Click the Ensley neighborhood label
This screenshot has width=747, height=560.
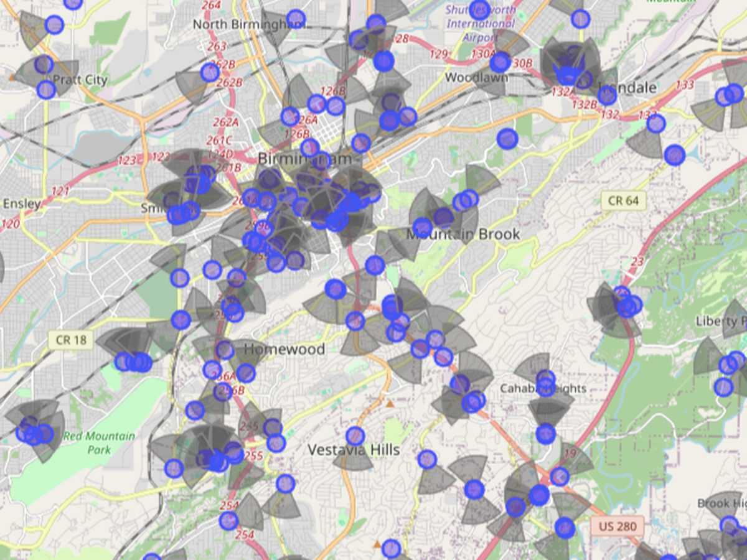pos(22,203)
